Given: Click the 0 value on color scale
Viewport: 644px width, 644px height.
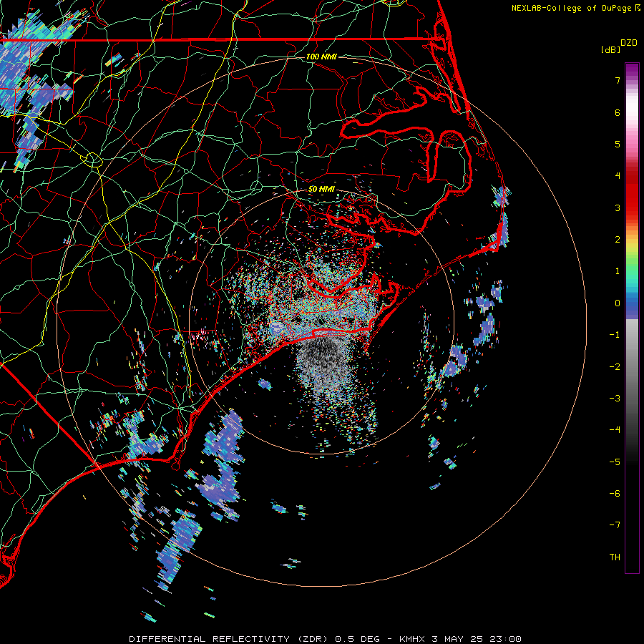Looking at the screenshot, I should [x=618, y=303].
